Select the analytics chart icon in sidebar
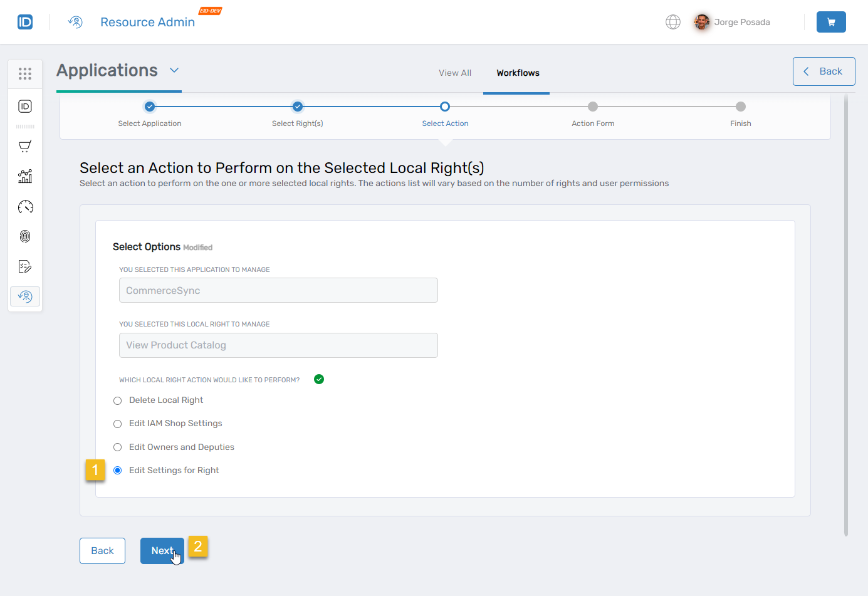The image size is (868, 596). tap(25, 176)
